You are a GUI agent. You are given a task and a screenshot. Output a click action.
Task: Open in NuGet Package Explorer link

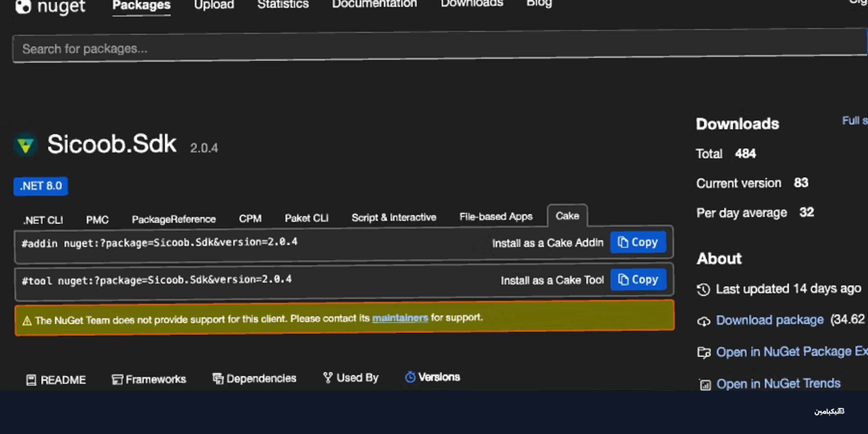(792, 352)
